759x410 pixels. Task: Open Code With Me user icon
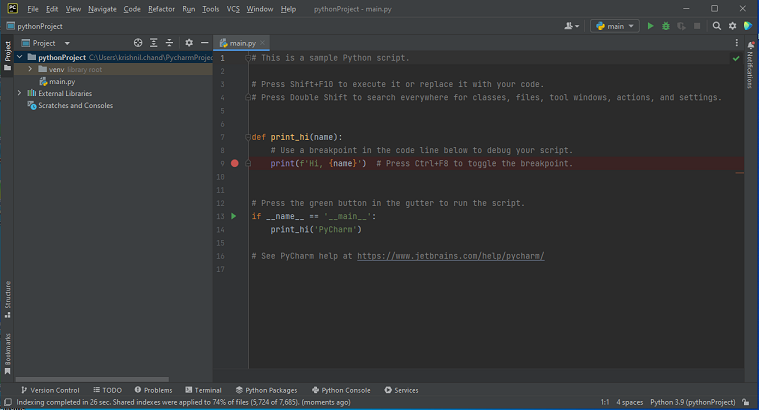[571, 26]
